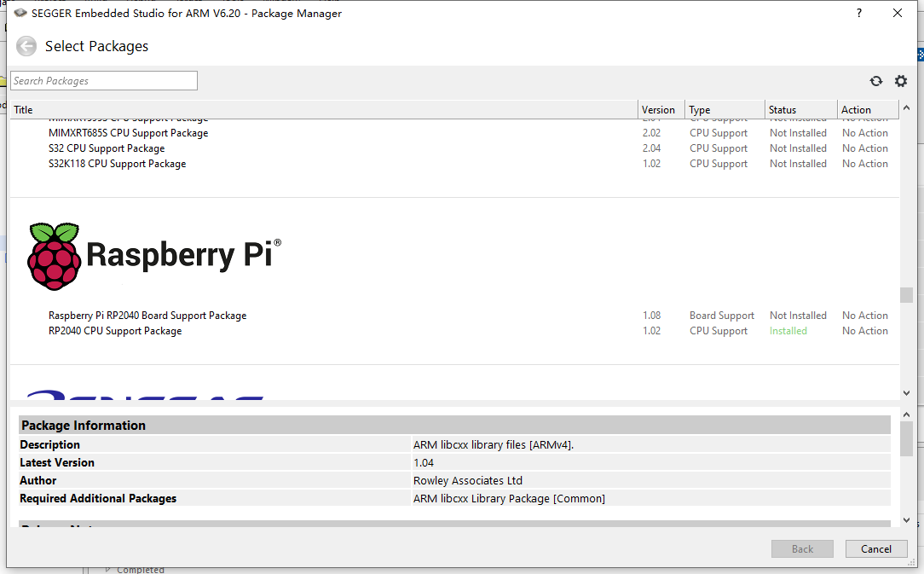Click info panel scrollbar up arrow
Image resolution: width=924 pixels, height=574 pixels.
pos(906,415)
